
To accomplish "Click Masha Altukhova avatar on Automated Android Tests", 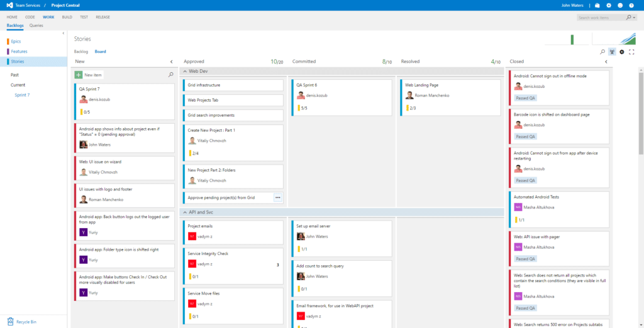I will [518, 207].
